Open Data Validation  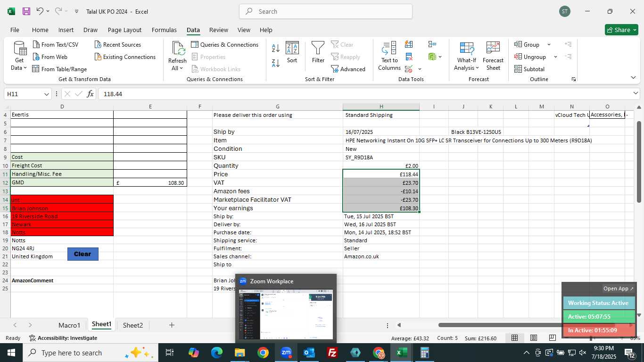(x=408, y=69)
